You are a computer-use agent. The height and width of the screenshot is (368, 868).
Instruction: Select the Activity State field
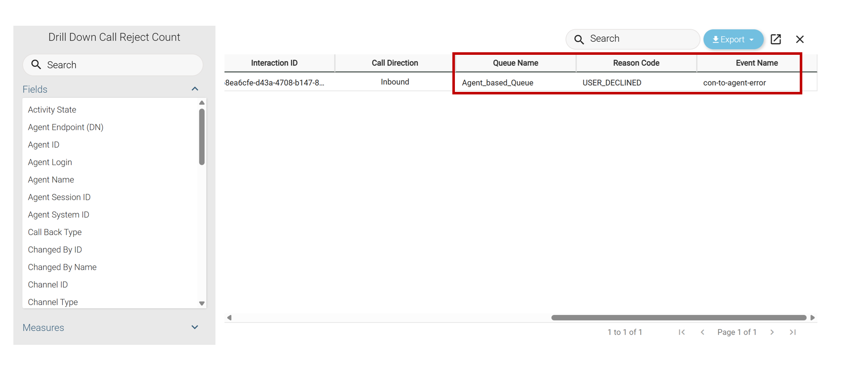pyautogui.click(x=52, y=110)
